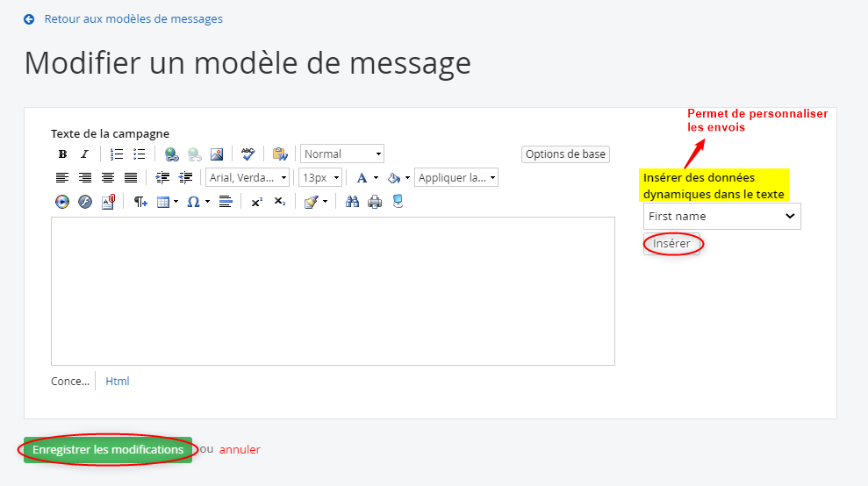Insert a numbered list
868x486 pixels.
[117, 154]
